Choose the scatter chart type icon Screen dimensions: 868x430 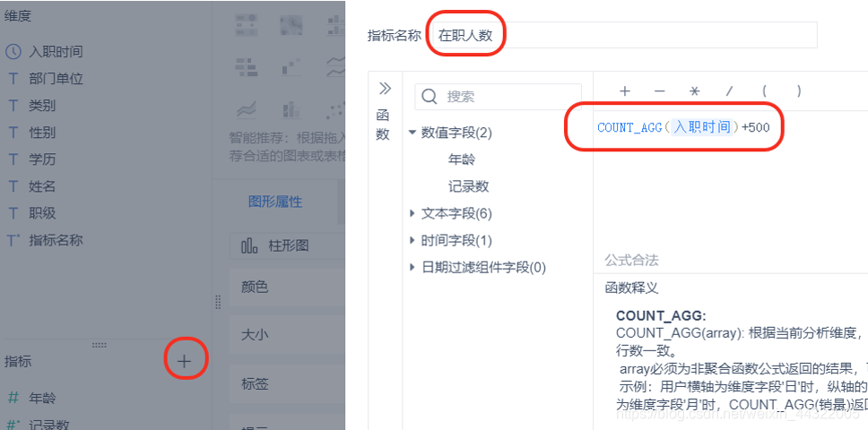pyautogui.click(x=335, y=110)
